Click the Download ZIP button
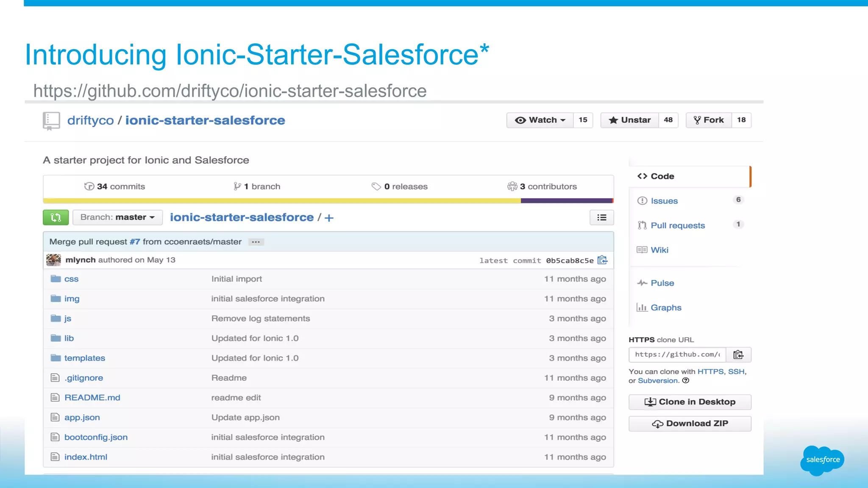868x488 pixels. (x=690, y=424)
